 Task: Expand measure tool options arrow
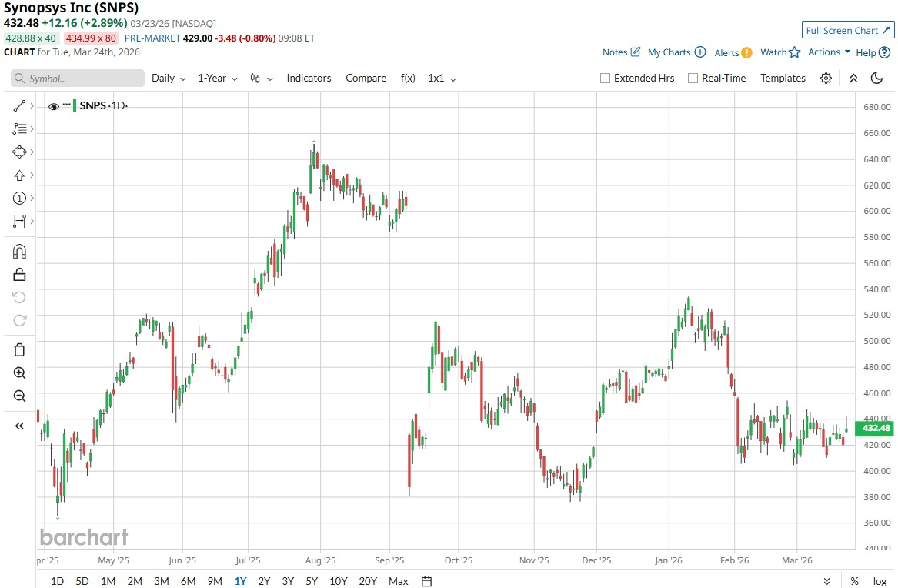point(32,221)
